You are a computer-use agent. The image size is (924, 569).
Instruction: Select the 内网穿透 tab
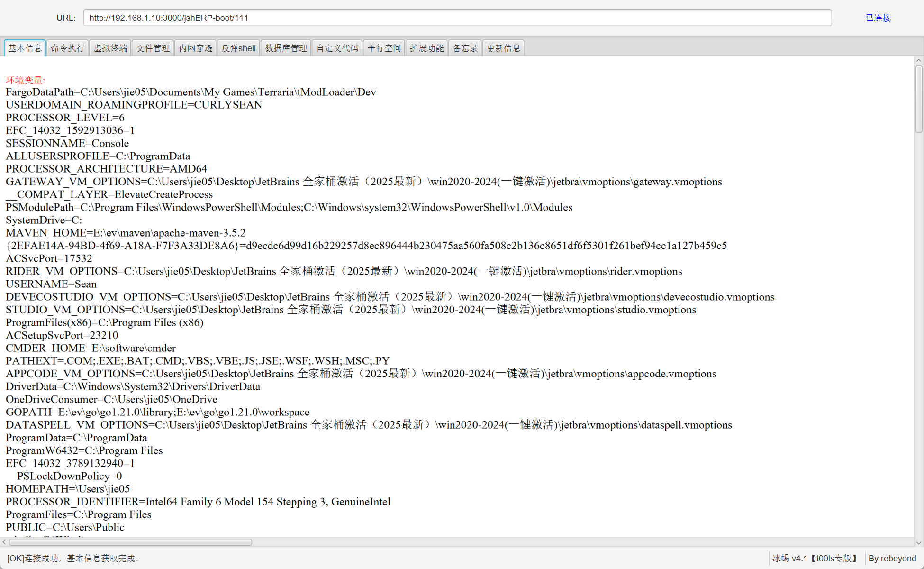pos(196,48)
